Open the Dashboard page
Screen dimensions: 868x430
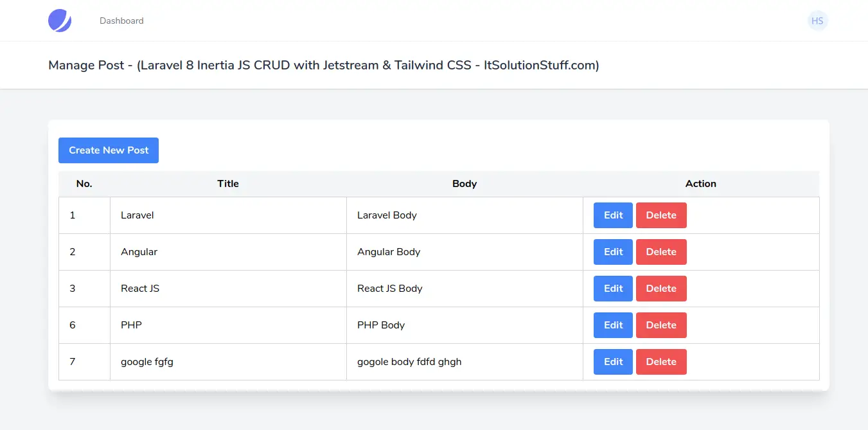tap(121, 21)
